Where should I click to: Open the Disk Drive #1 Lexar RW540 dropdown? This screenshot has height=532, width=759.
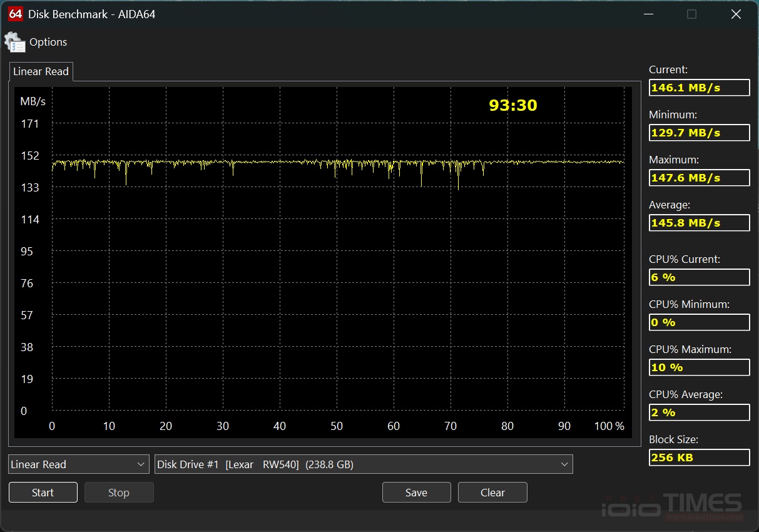tap(364, 464)
